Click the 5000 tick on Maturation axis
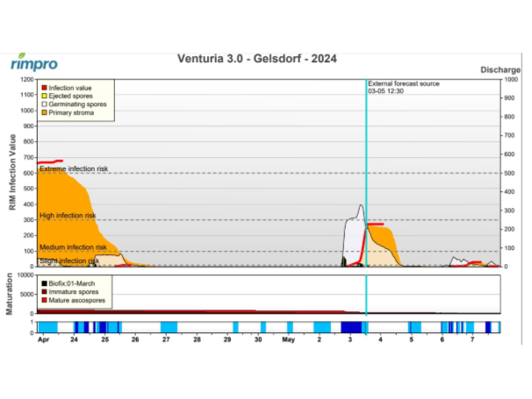532x399 pixels. tap(27, 295)
